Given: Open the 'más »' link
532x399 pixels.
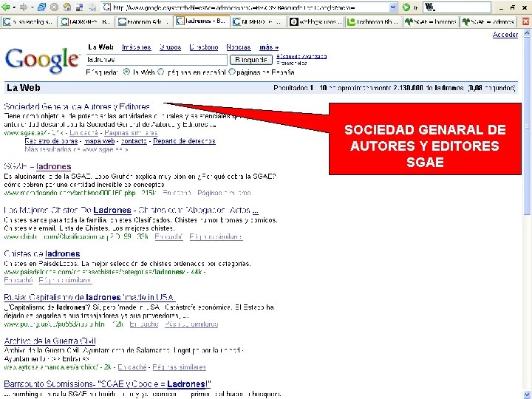Looking at the screenshot, I should tap(269, 47).
